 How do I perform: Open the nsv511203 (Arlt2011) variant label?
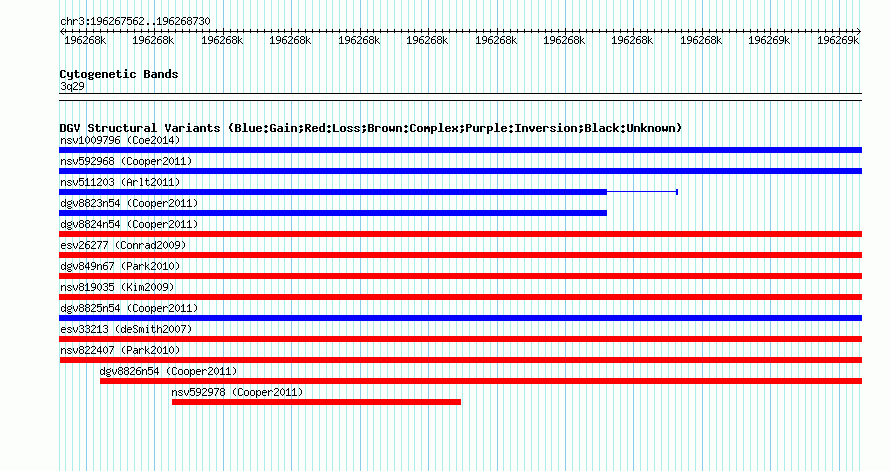click(120, 182)
